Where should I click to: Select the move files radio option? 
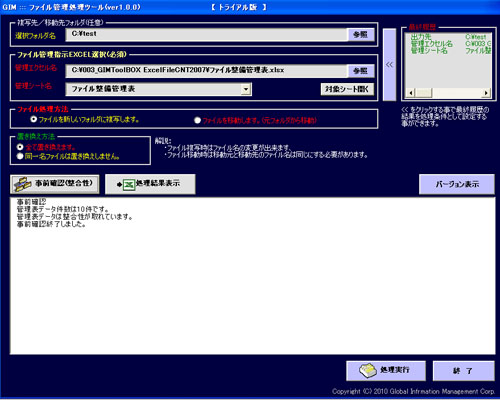[197, 120]
